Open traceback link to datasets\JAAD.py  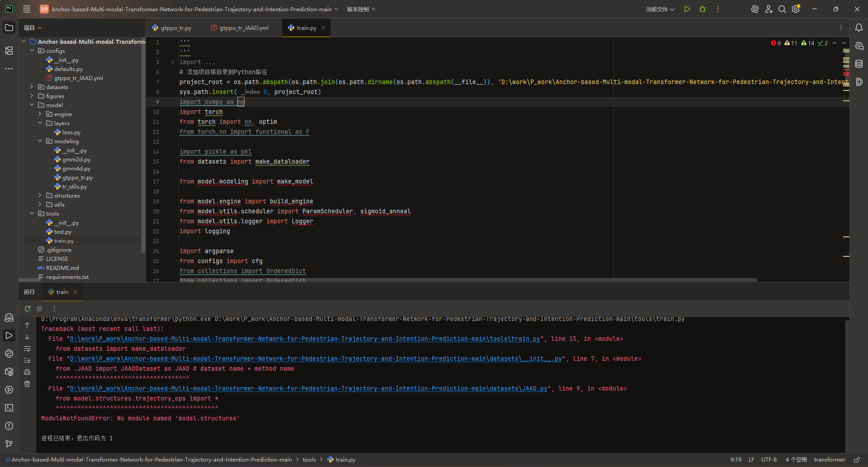coord(309,388)
